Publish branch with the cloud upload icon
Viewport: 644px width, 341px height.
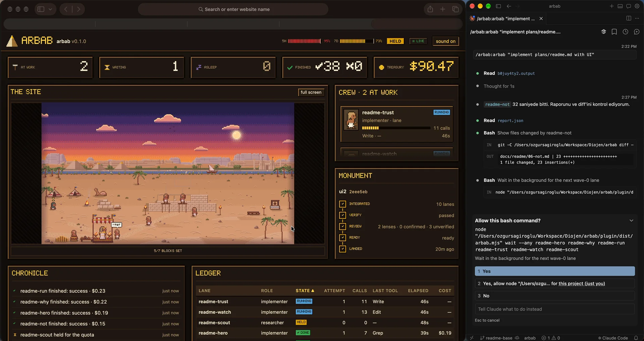(517, 338)
